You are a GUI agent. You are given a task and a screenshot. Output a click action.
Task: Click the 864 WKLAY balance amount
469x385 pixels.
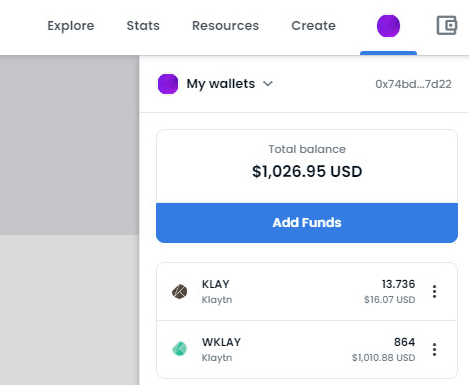click(404, 342)
